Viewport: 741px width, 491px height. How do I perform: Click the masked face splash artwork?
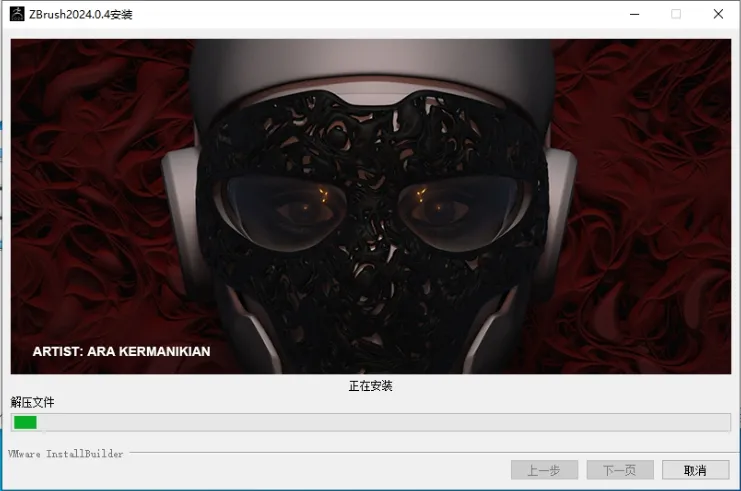click(370, 206)
